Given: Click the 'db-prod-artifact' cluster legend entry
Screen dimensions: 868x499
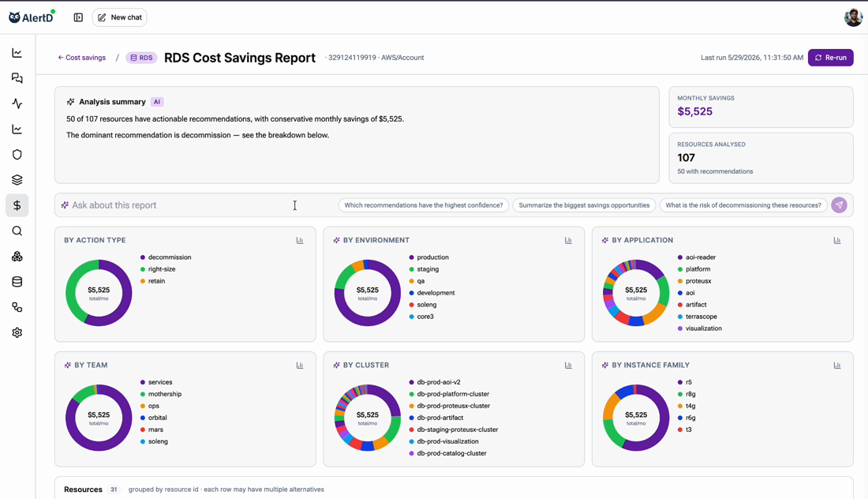Looking at the screenshot, I should click(436, 418).
